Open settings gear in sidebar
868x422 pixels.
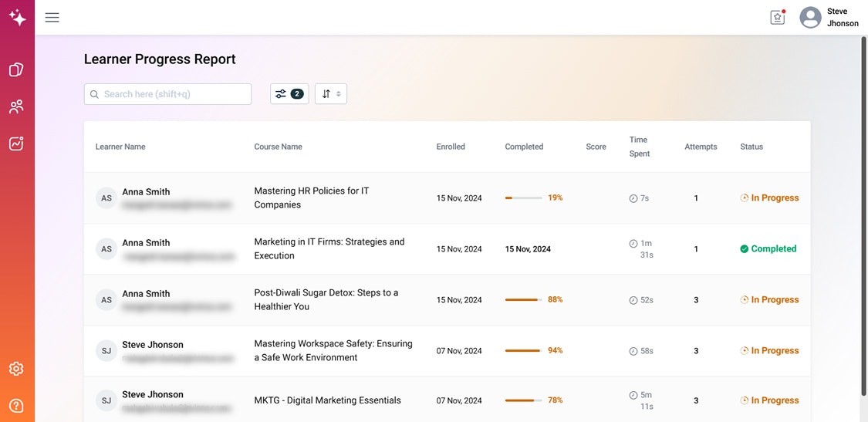coord(17,368)
